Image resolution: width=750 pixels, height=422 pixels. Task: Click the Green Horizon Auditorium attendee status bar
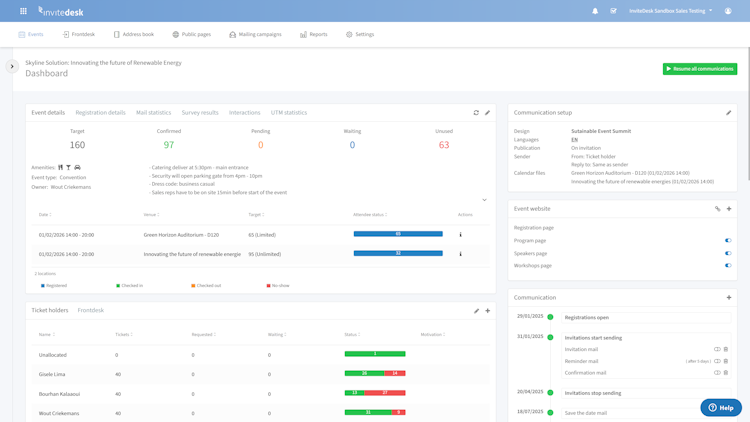398,234
